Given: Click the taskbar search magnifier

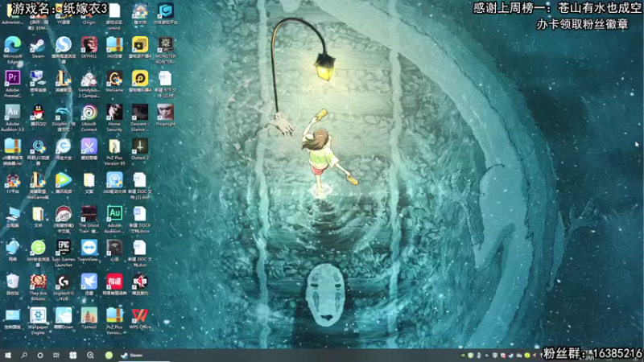Looking at the screenshot, I should [x=24, y=356].
